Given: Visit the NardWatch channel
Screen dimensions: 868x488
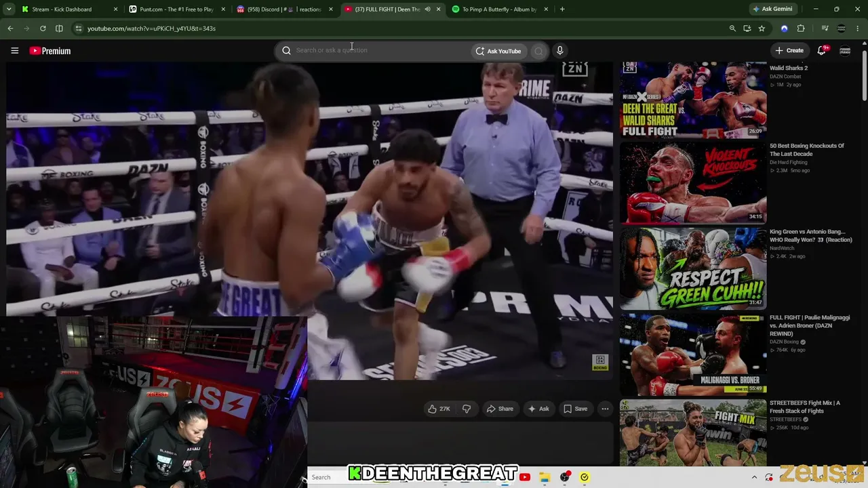Looking at the screenshot, I should pos(782,248).
